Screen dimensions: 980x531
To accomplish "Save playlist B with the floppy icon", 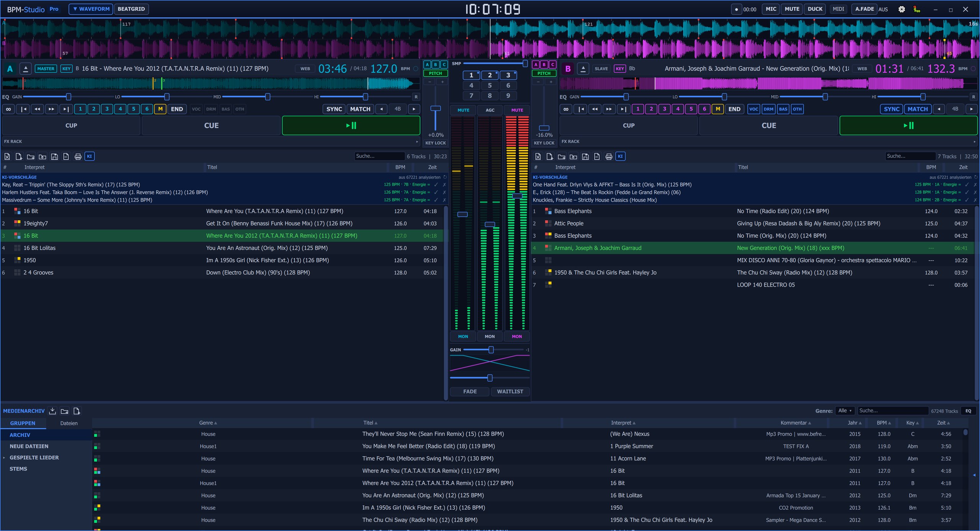I will point(585,156).
